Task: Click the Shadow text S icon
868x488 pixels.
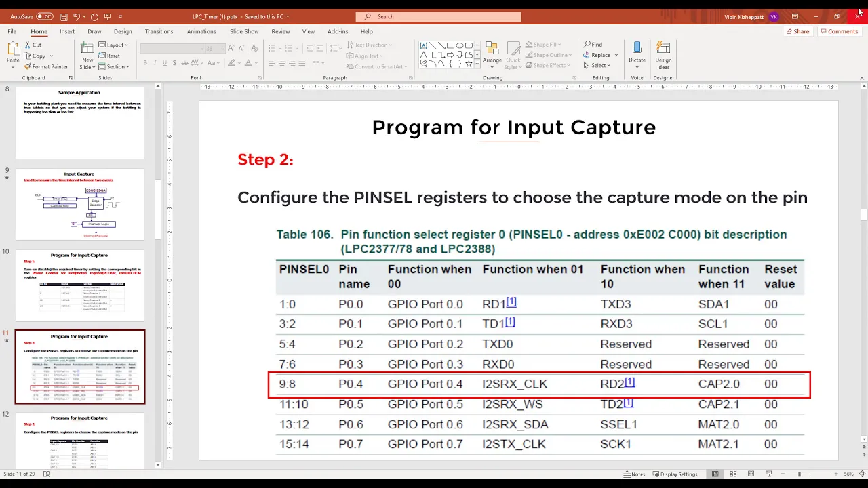Action: (x=175, y=63)
